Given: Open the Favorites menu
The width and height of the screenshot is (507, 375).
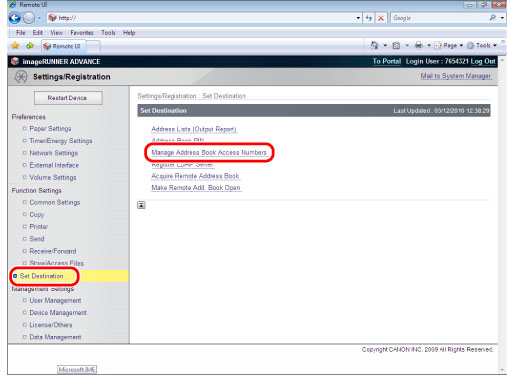Looking at the screenshot, I should pyautogui.click(x=82, y=33).
